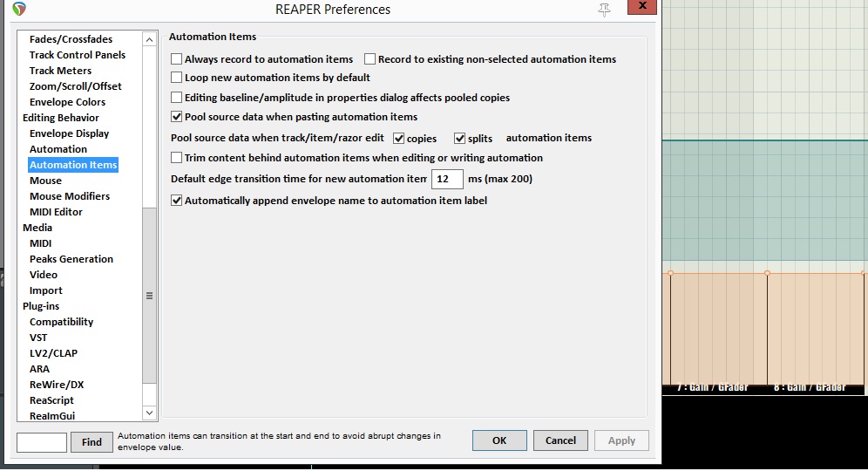Open Compatibility plug-in settings
The height and width of the screenshot is (471, 868).
(62, 321)
